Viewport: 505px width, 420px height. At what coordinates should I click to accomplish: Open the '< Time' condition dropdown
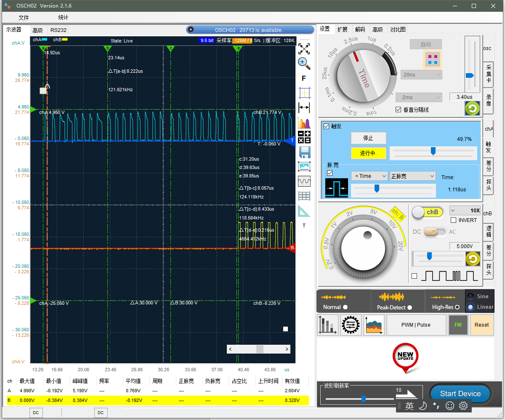point(369,176)
